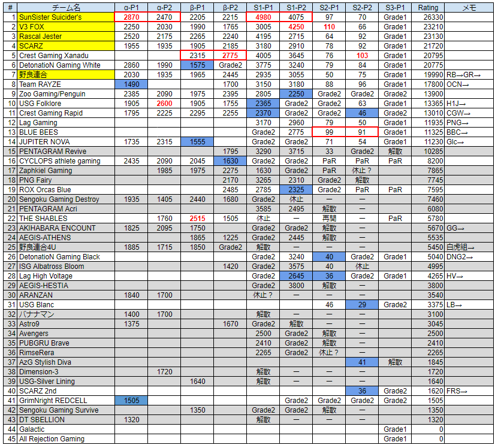The image size is (498, 448).
Task: Select the Sengoku Gaming Destroy cell
Action: pos(66,199)
